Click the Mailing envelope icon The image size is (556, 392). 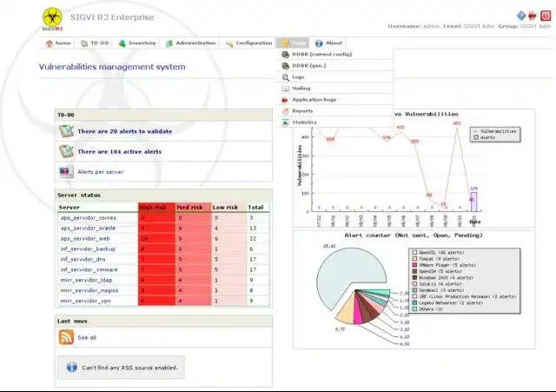point(286,89)
